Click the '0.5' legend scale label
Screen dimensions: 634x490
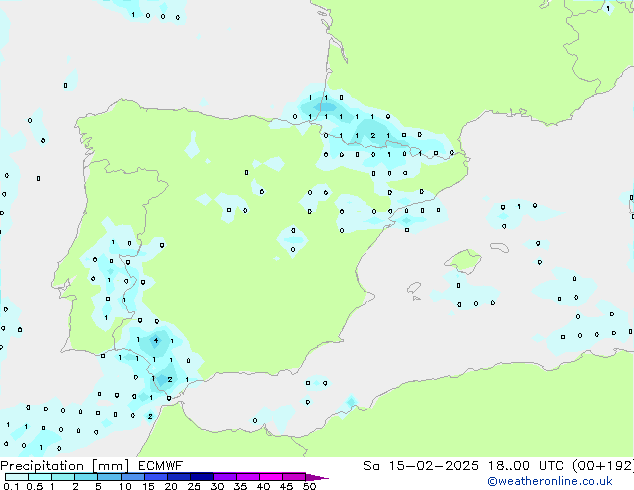tap(35, 486)
